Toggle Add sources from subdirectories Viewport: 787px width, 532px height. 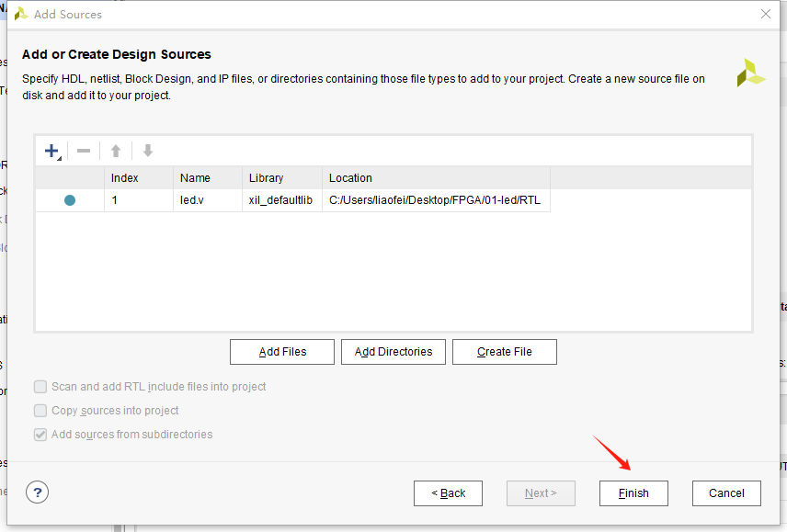tap(40, 435)
